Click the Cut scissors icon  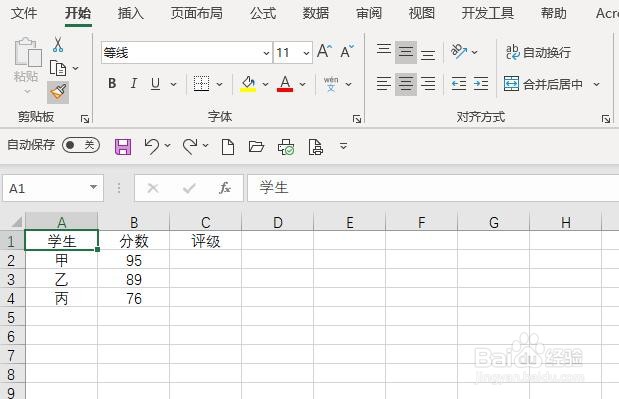58,45
